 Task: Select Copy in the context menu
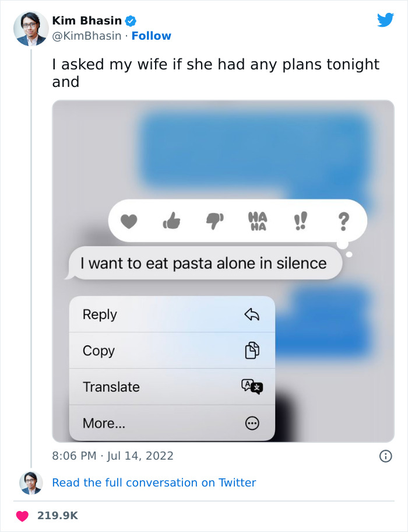(172, 351)
